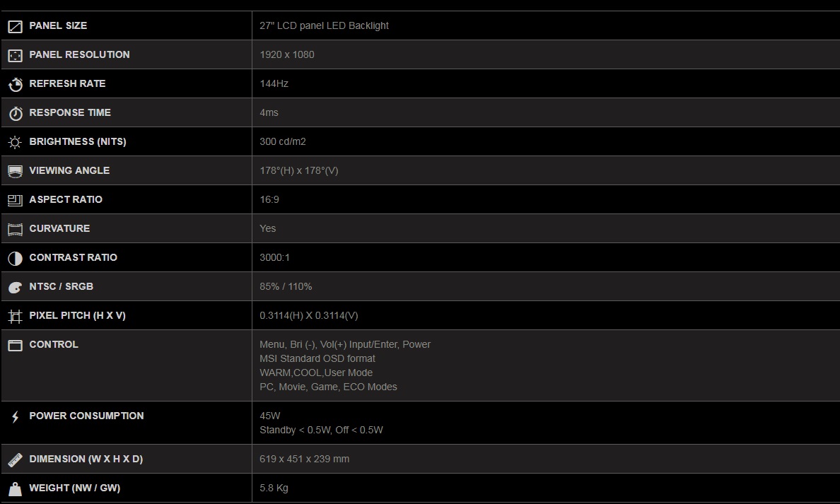Click the Viewing Angle monitor icon
840x504 pixels.
[15, 171]
